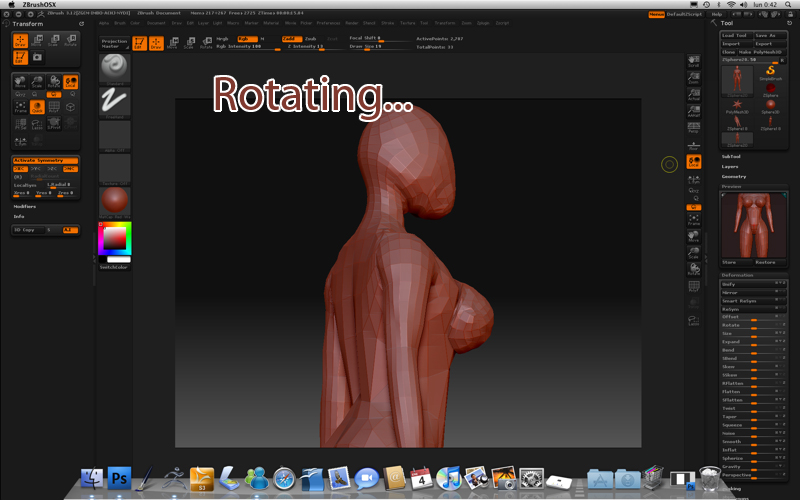Open the Projection Master button
800x500 pixels.
pyautogui.click(x=114, y=43)
